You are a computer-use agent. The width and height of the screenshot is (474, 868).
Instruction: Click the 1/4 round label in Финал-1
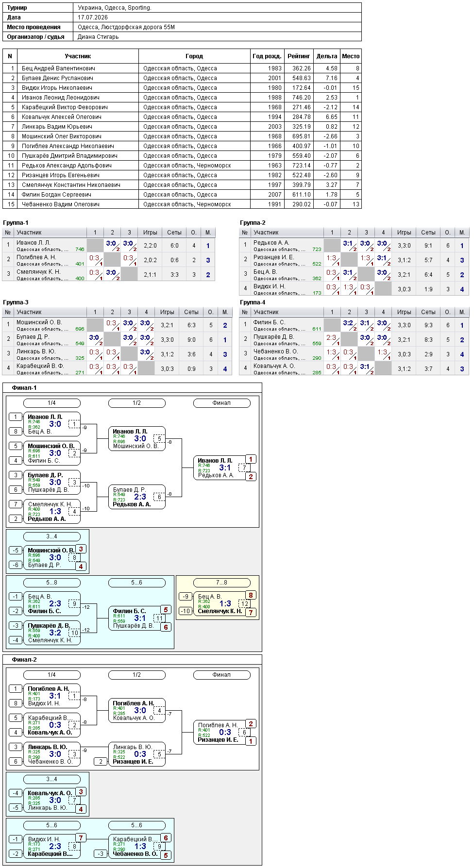click(x=51, y=403)
